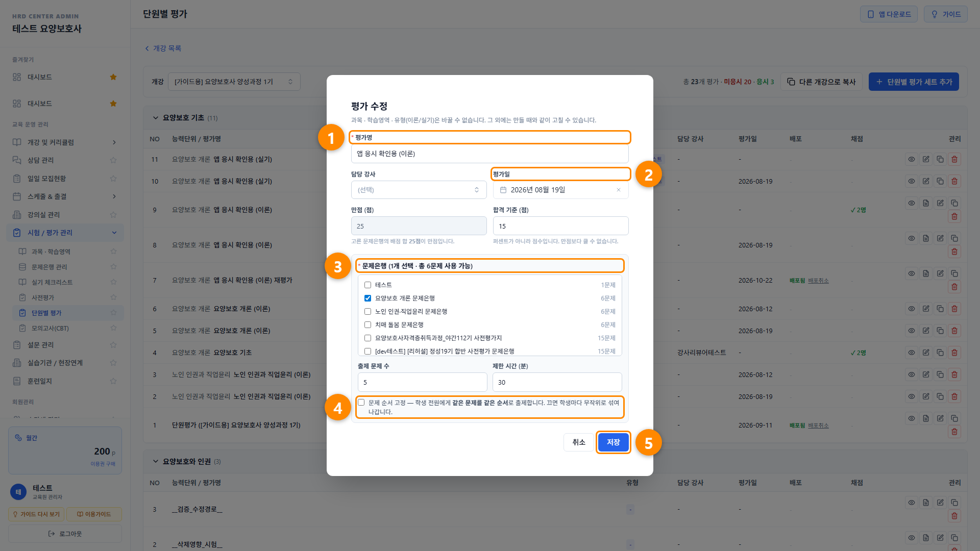Screen dimensions: 980x551
Task: Click the 출제 문제 수 input field
Action: tap(422, 382)
